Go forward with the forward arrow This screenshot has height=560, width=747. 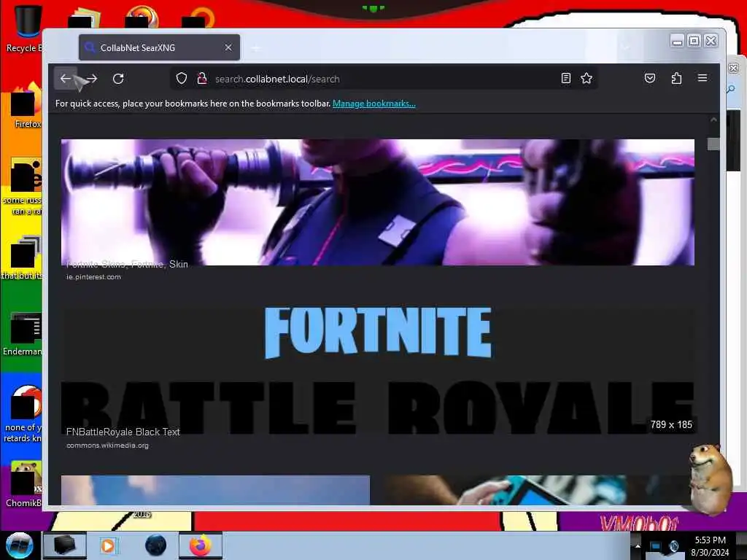coord(92,79)
